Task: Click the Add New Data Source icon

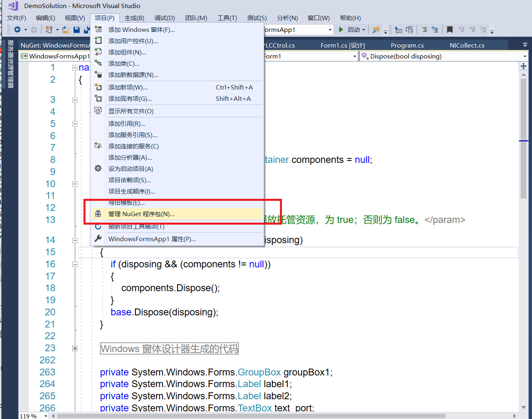Action: [98, 74]
